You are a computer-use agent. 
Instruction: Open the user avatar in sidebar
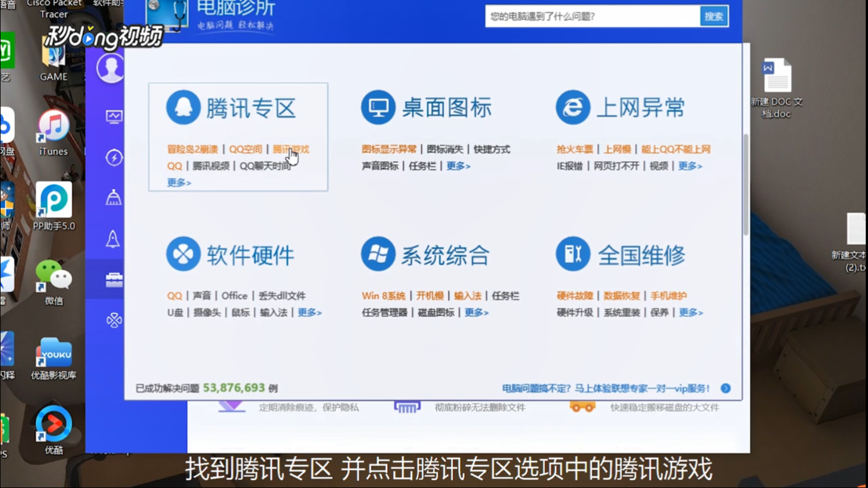111,68
